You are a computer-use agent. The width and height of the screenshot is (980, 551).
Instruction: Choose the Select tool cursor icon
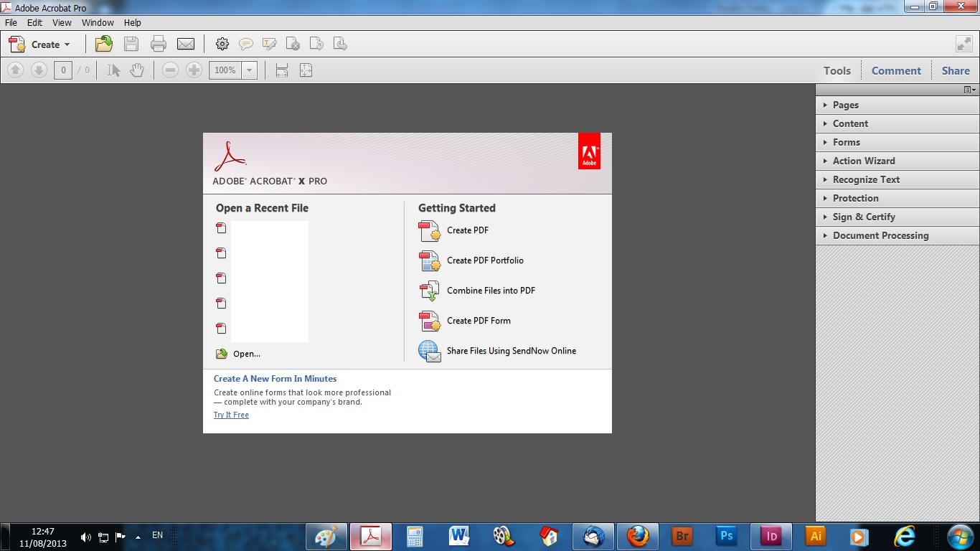[113, 70]
